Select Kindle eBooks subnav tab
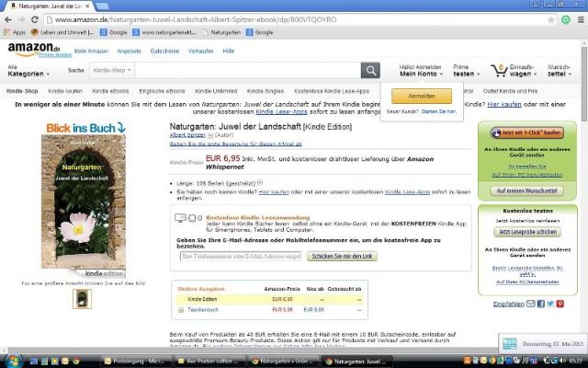 (x=110, y=91)
